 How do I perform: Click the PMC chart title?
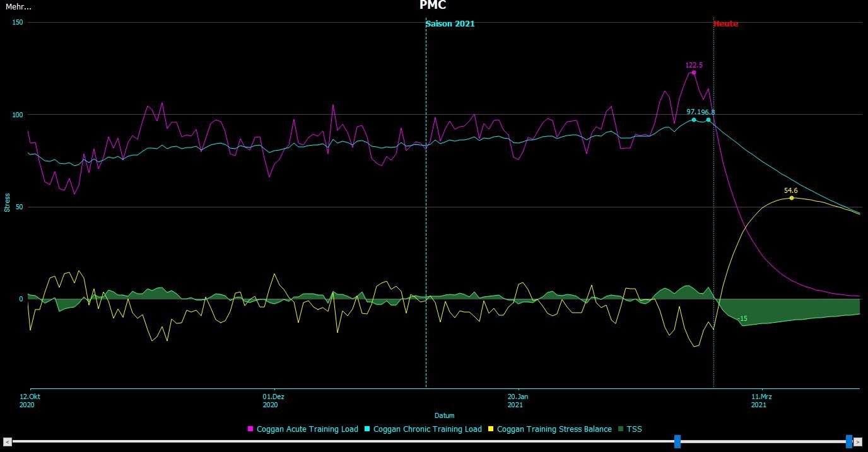pyautogui.click(x=433, y=6)
